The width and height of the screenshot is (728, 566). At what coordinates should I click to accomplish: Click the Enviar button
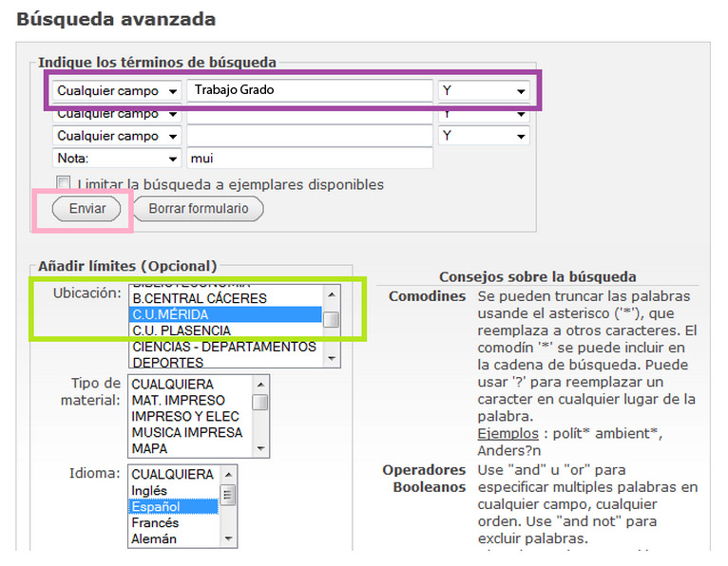86,208
